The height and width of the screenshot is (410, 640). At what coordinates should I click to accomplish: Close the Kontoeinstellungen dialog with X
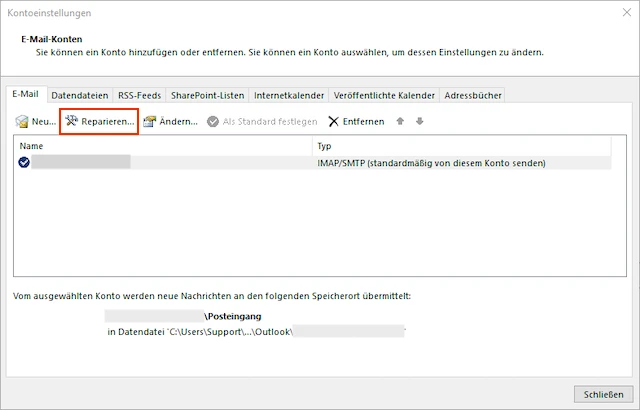(627, 13)
